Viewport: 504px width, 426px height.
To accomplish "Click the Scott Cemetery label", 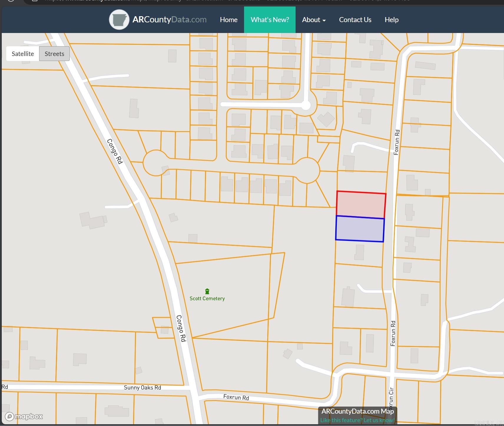I will point(207,298).
